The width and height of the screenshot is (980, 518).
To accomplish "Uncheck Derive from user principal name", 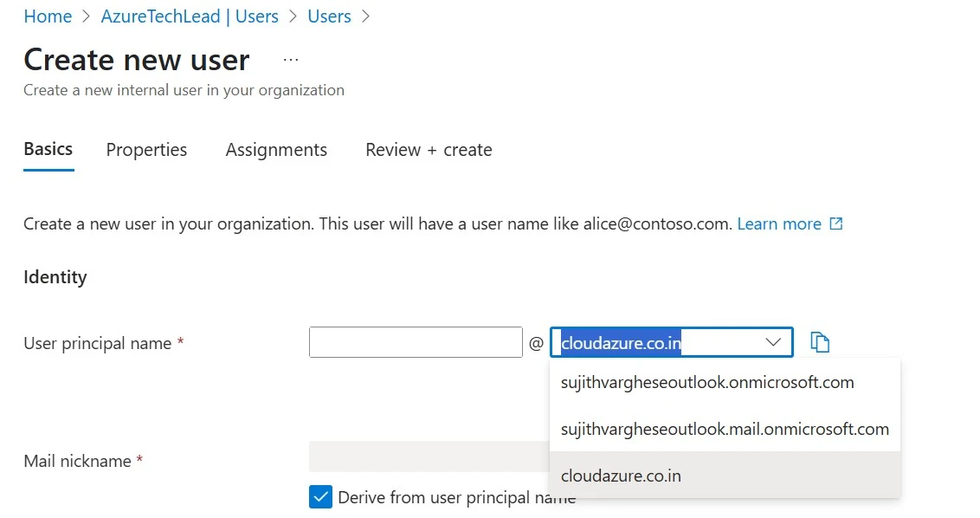I will point(320,497).
